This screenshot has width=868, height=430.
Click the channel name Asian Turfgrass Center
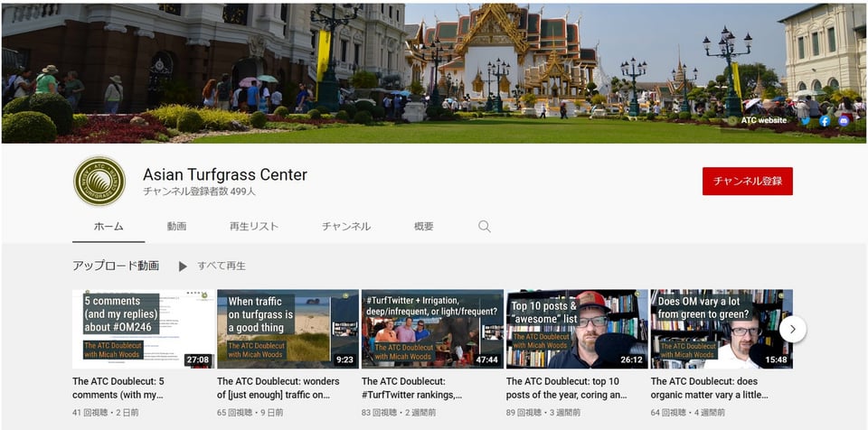pyautogui.click(x=225, y=175)
